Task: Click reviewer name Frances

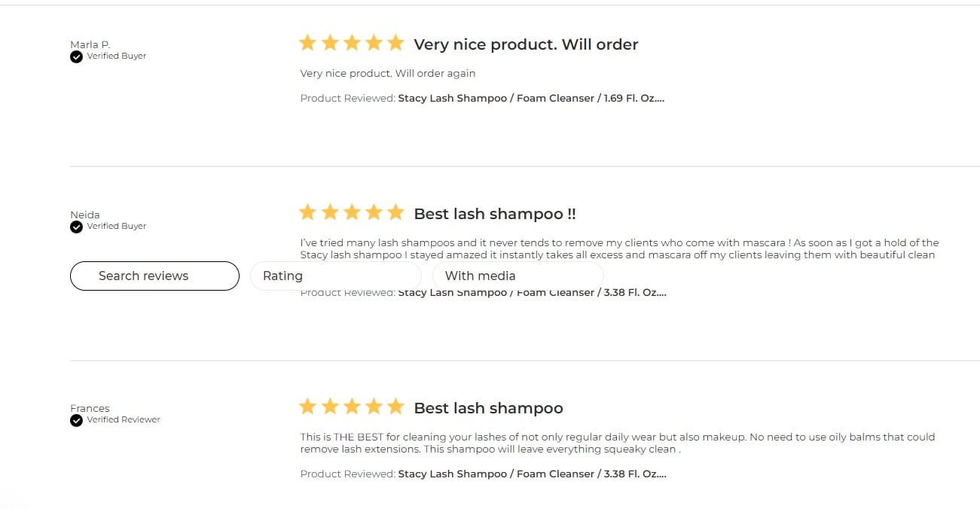Action: pos(90,408)
